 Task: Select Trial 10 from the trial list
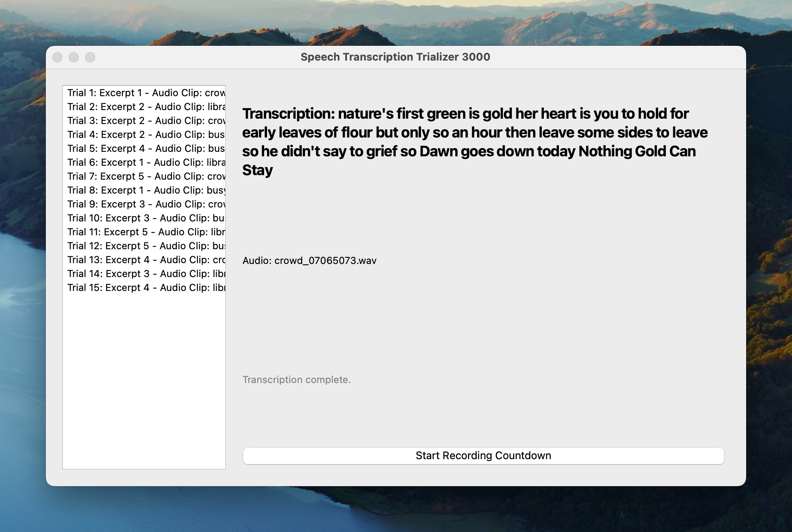tap(143, 218)
